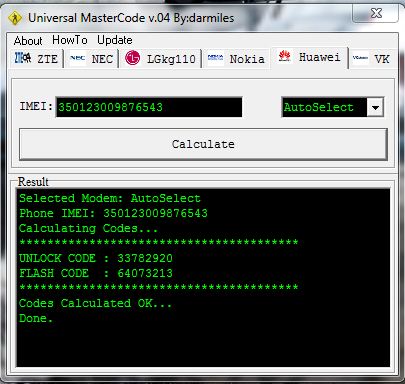Open the LGkg110 tab
The height and width of the screenshot is (384, 405).
[x=161, y=59]
